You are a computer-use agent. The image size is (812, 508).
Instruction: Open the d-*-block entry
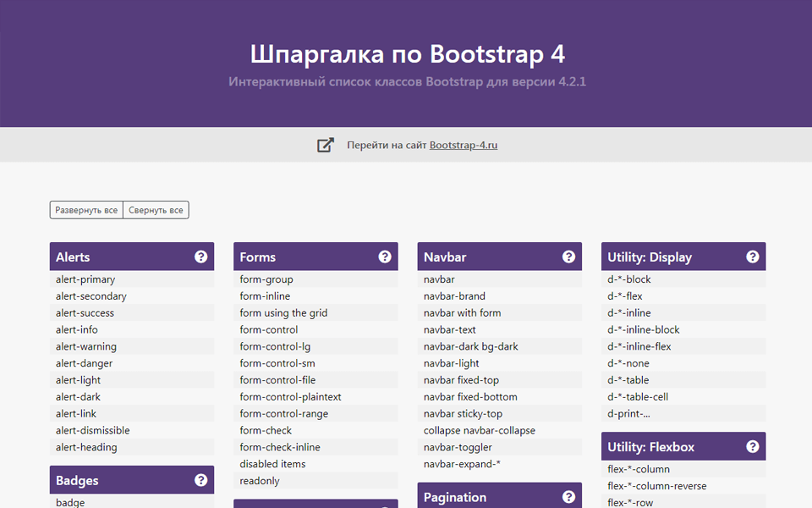pyautogui.click(x=683, y=279)
